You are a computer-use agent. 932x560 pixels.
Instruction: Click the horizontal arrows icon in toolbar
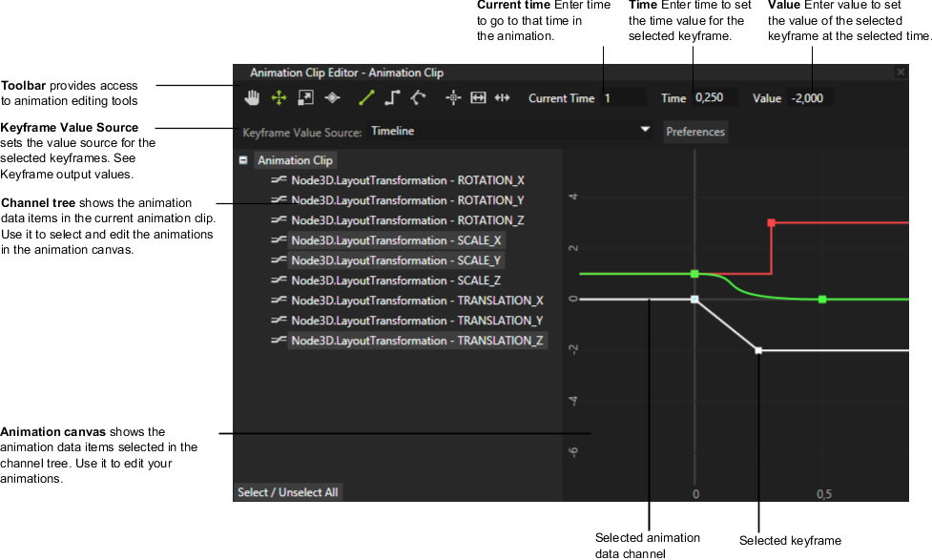(503, 97)
